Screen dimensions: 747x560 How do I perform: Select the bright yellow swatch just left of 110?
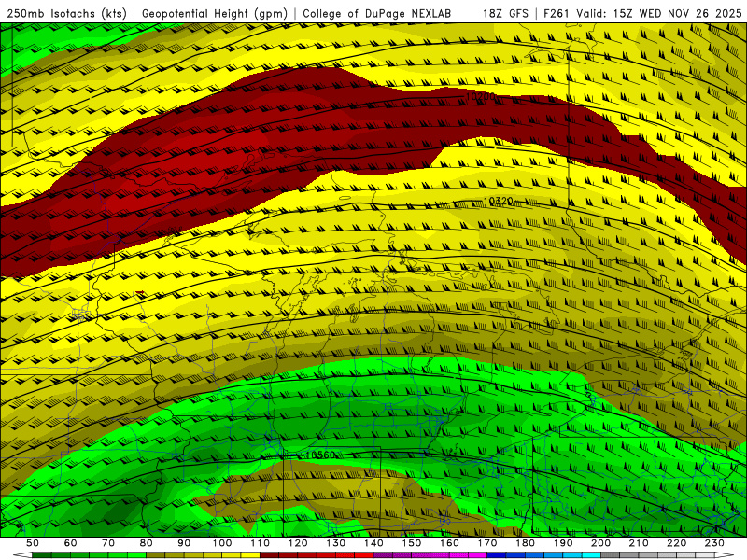pos(250,554)
